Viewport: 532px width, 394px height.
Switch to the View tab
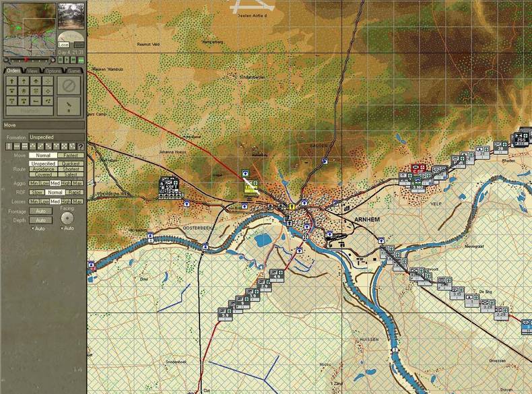click(34, 70)
